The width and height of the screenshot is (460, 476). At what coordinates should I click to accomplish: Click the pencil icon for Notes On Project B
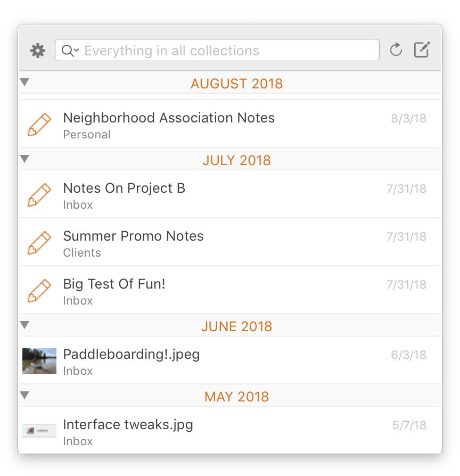tap(39, 195)
